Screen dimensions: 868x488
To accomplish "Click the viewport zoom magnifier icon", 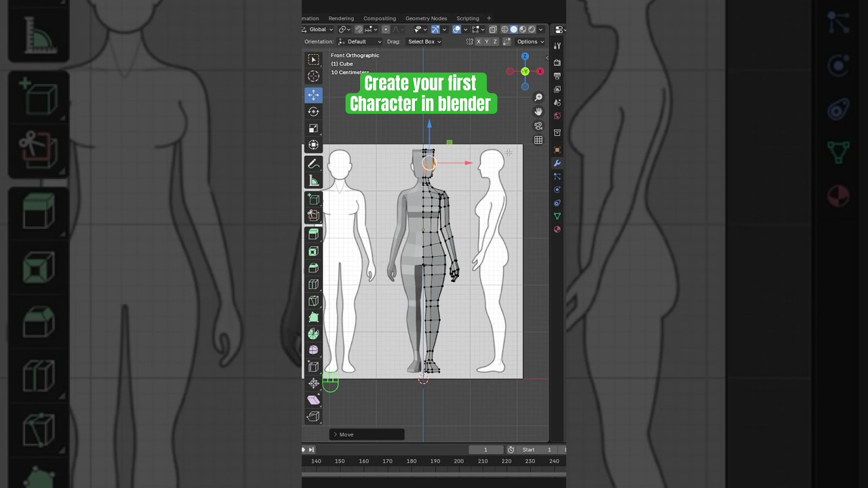I will (538, 98).
